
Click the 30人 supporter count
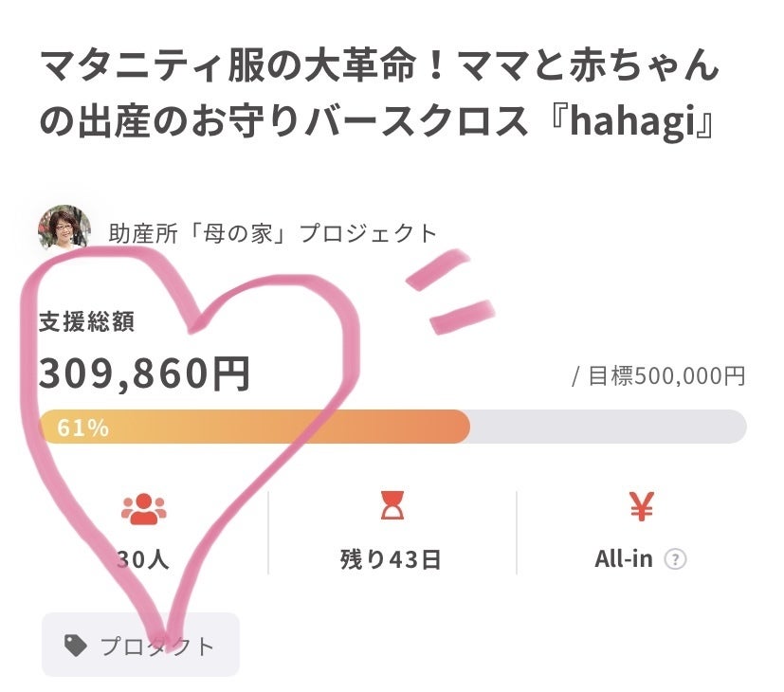pyautogui.click(x=143, y=559)
